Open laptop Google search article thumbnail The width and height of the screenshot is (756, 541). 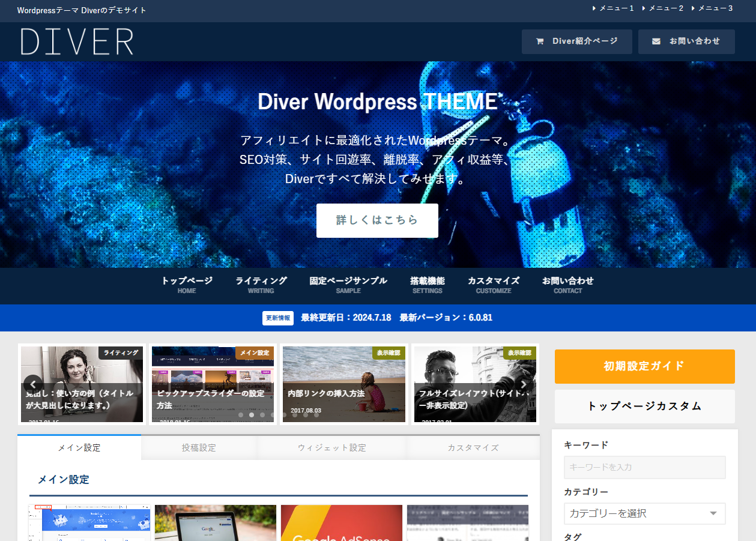(x=216, y=522)
